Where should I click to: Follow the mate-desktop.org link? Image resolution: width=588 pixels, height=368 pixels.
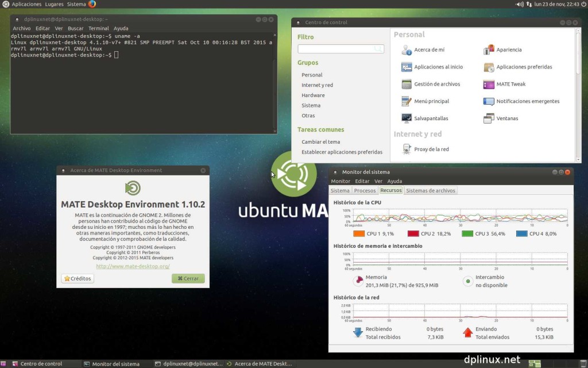[x=133, y=266]
